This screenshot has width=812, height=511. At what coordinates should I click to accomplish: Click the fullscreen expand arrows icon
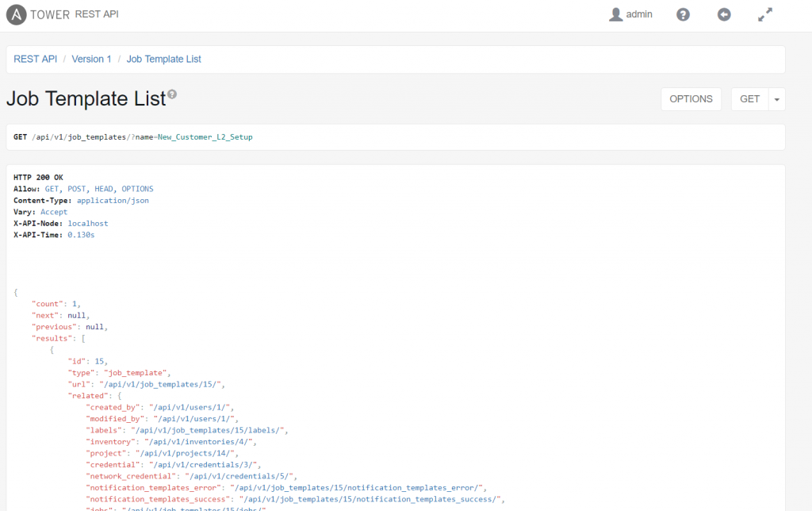coord(764,13)
